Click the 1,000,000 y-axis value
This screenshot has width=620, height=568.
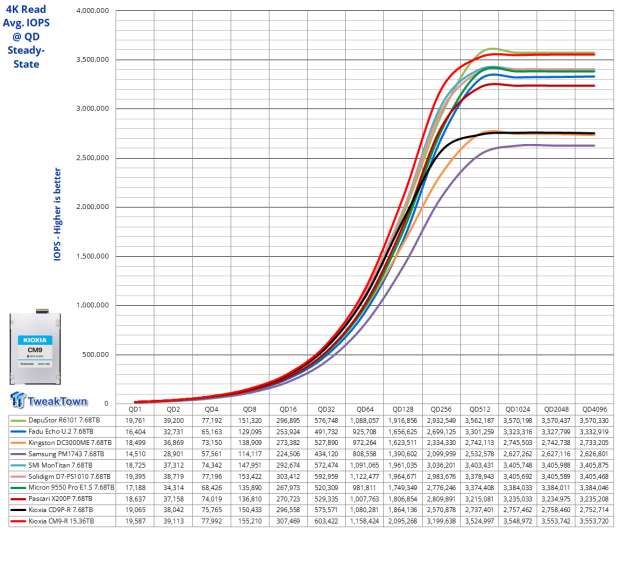93,305
